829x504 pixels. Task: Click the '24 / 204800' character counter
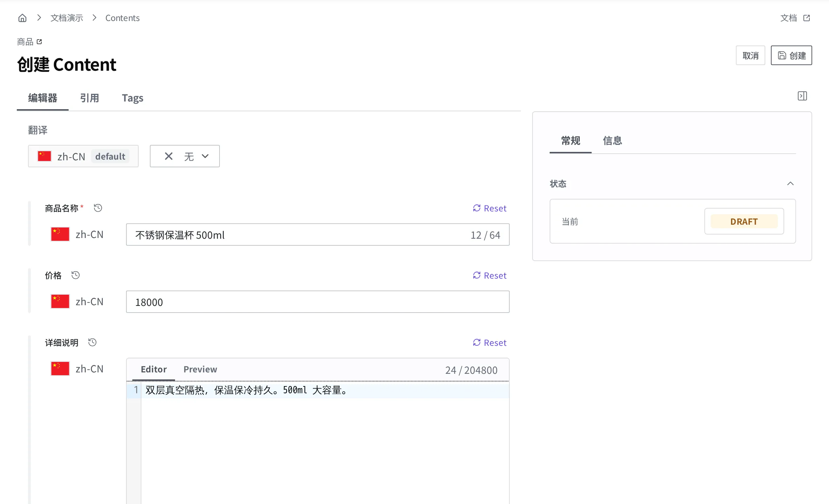point(471,370)
